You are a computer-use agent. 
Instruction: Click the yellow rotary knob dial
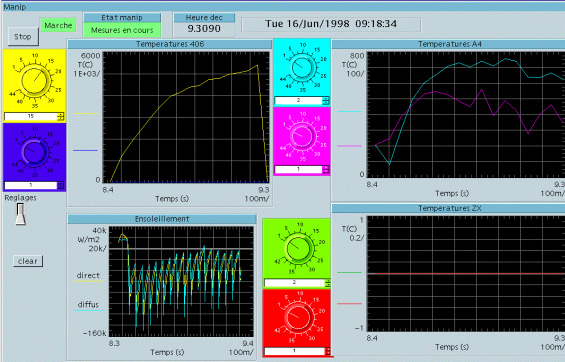(35, 81)
